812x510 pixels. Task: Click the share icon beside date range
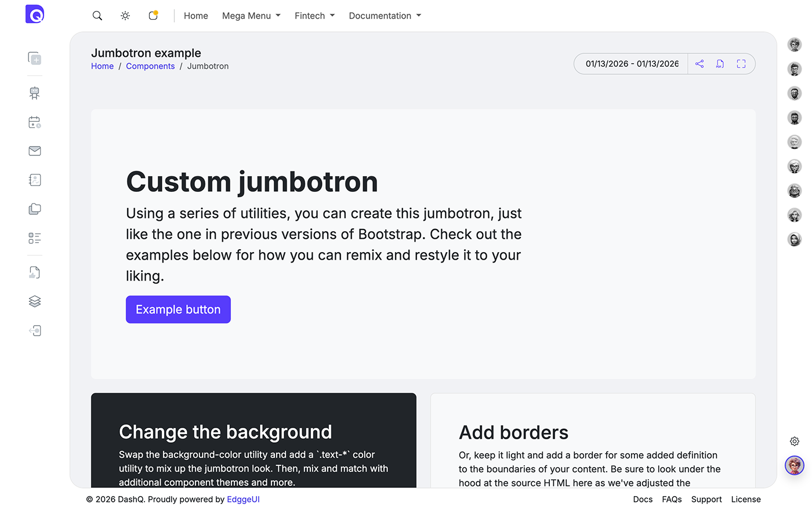pyautogui.click(x=699, y=64)
